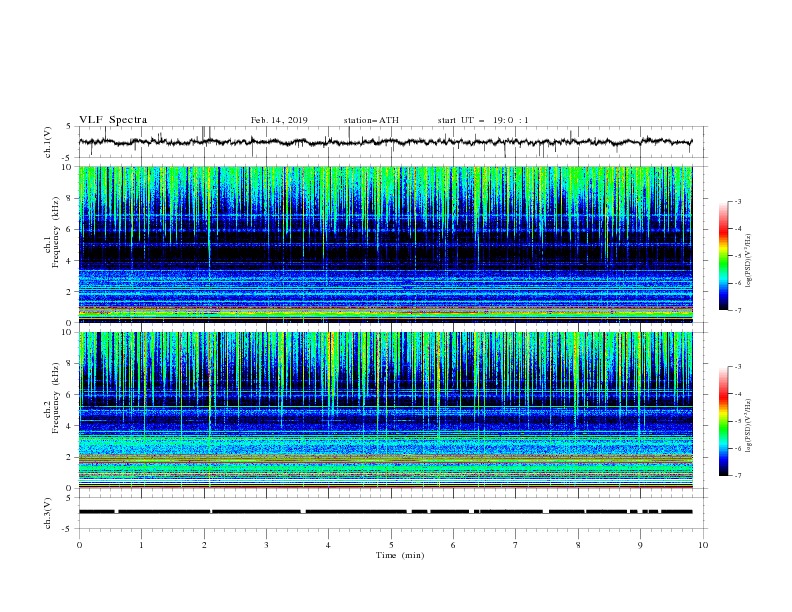Click inside the ch.1 spectrogram panel
The image size is (792, 612).
pyautogui.click(x=385, y=244)
